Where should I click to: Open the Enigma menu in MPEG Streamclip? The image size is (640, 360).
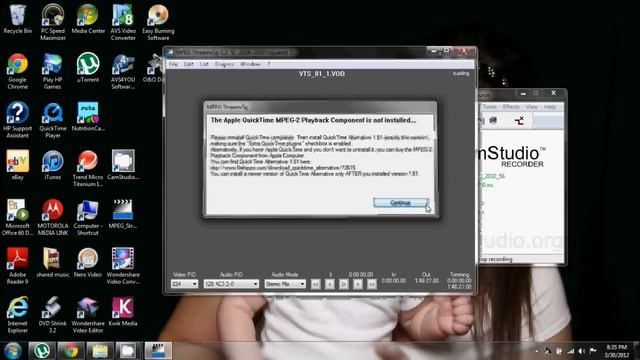[x=224, y=64]
